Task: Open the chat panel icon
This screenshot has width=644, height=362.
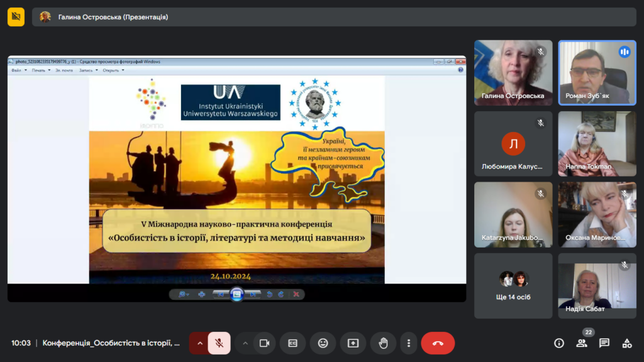Action: click(x=604, y=343)
